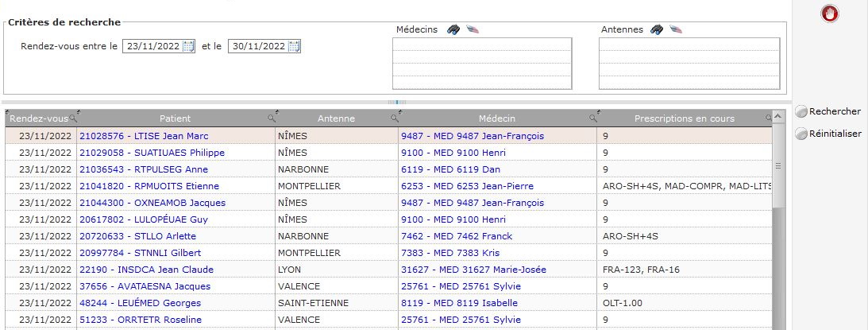Click the horizontal splitter handle above the table
Screen dimensions: 868x330
click(x=396, y=103)
